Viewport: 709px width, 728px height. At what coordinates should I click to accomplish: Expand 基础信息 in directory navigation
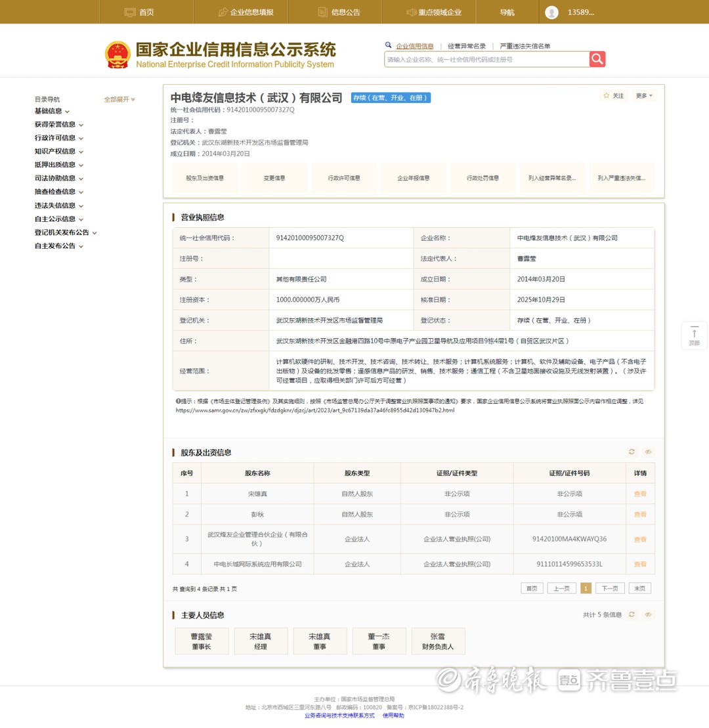coord(52,111)
